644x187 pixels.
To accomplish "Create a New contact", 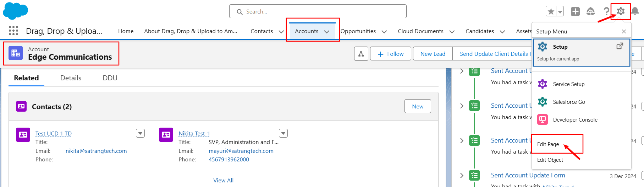I will coord(418,106).
